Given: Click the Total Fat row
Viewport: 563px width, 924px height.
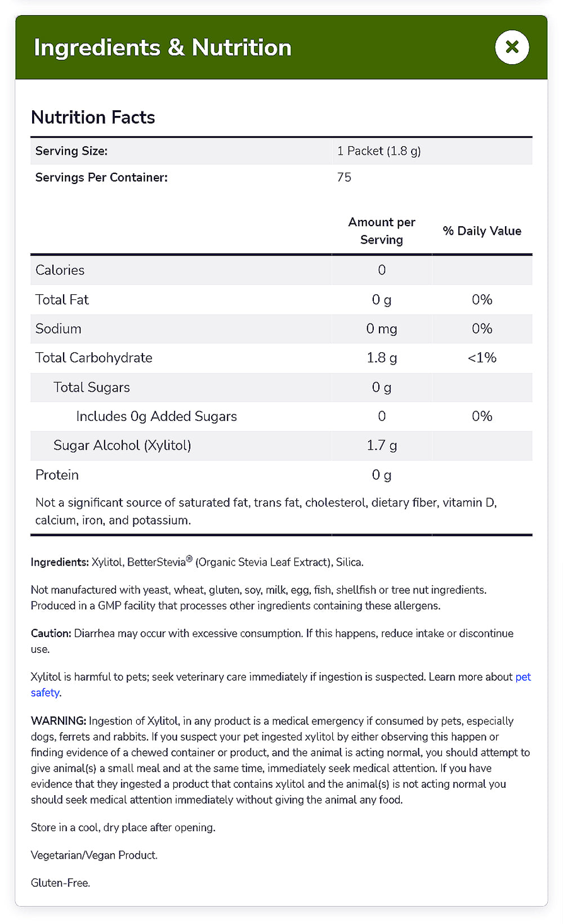Looking at the screenshot, I should click(281, 299).
